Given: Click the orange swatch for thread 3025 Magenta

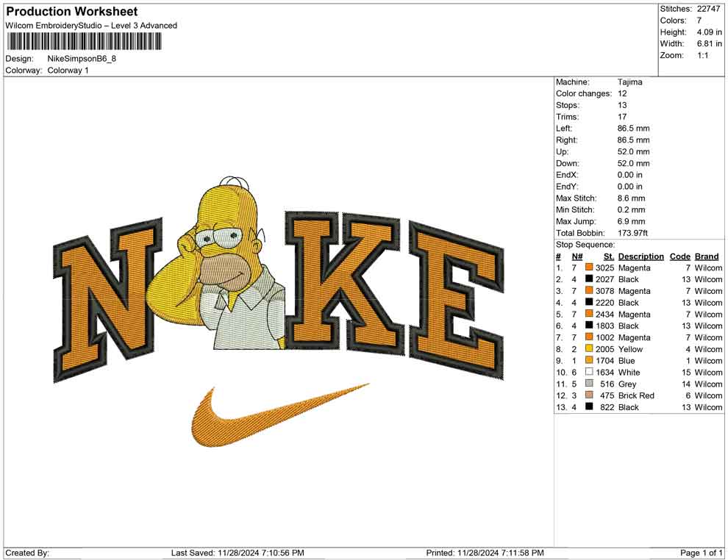Looking at the screenshot, I should (589, 268).
